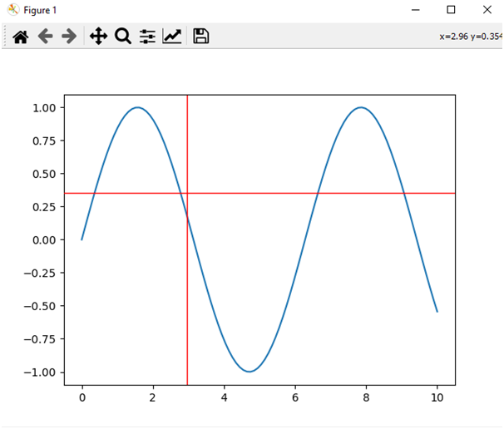Image resolution: width=504 pixels, height=429 pixels.
Task: Click the first peak of the sine curve
Action: (x=137, y=107)
